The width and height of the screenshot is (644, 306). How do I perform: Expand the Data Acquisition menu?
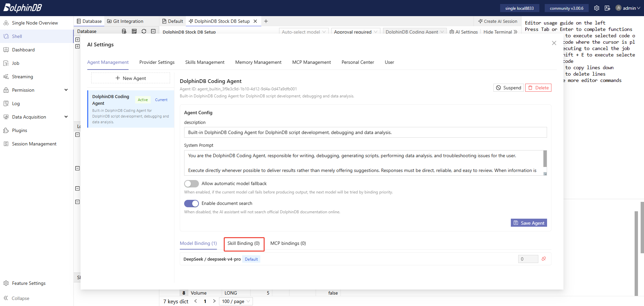[37, 117]
